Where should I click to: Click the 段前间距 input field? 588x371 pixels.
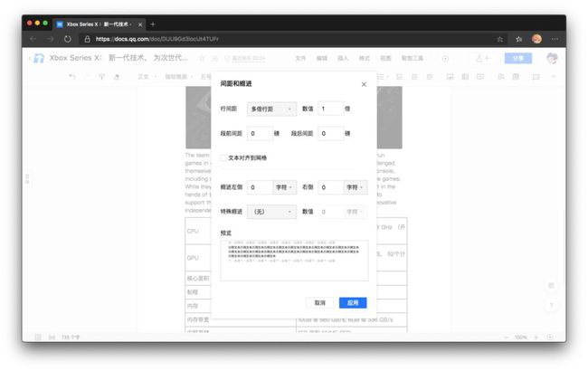click(x=260, y=134)
